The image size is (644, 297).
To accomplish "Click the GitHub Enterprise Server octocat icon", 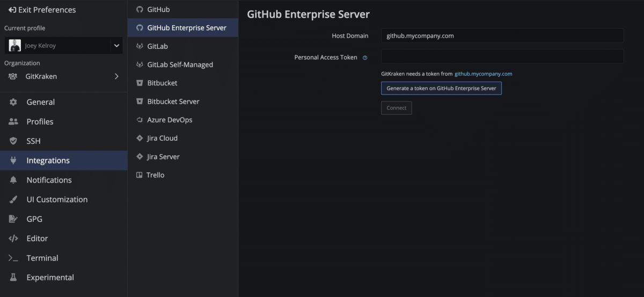I will point(140,27).
